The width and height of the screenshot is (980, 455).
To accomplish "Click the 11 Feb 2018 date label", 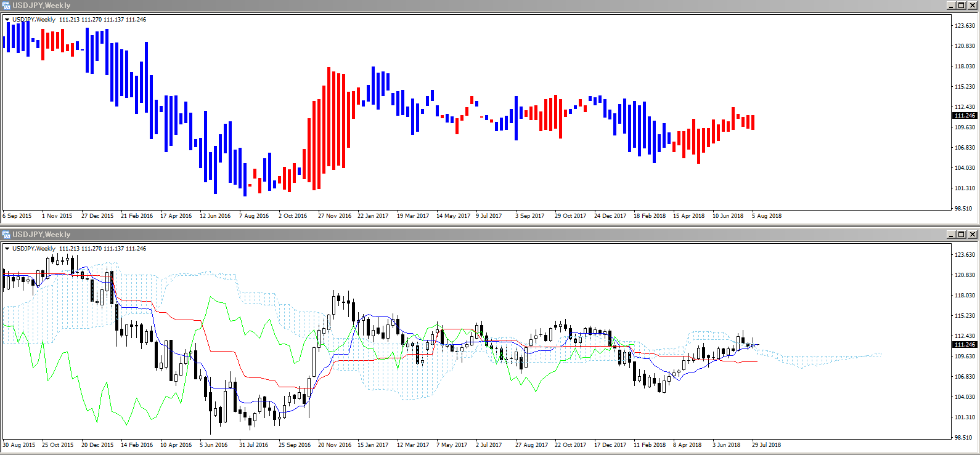I will pos(650,445).
